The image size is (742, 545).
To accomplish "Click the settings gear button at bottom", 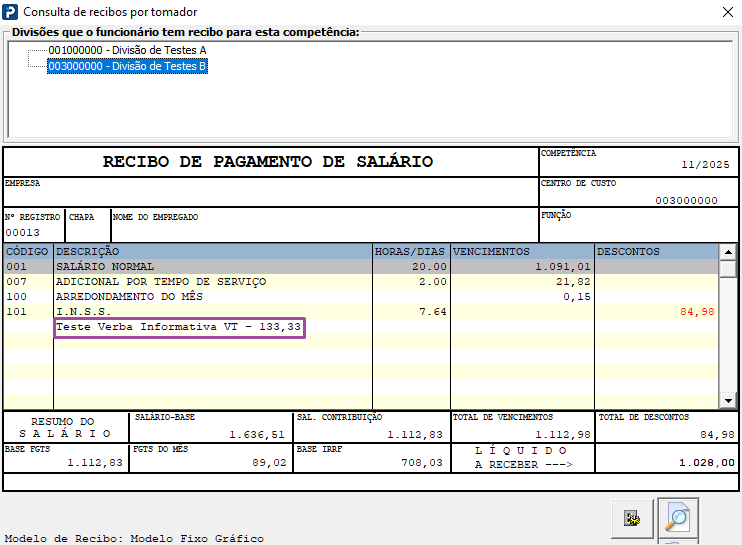I will 632,519.
